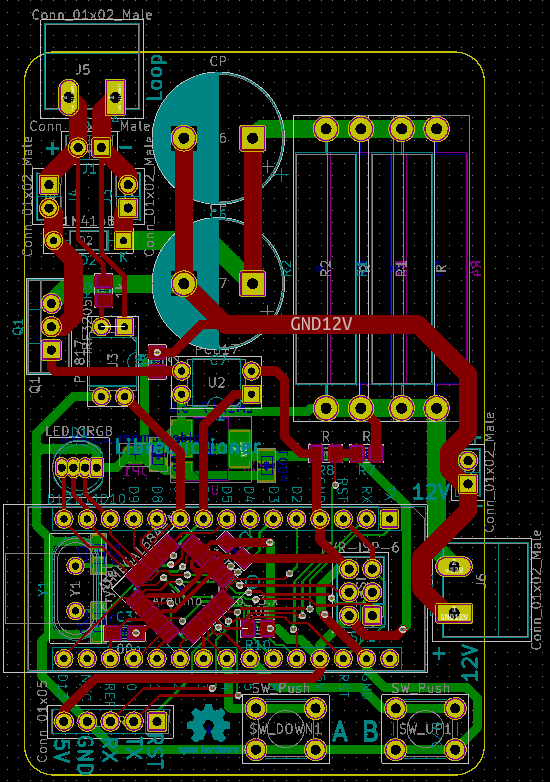
Task: Select the 'RST' silkscreen text at board bottom
Action: (156, 753)
